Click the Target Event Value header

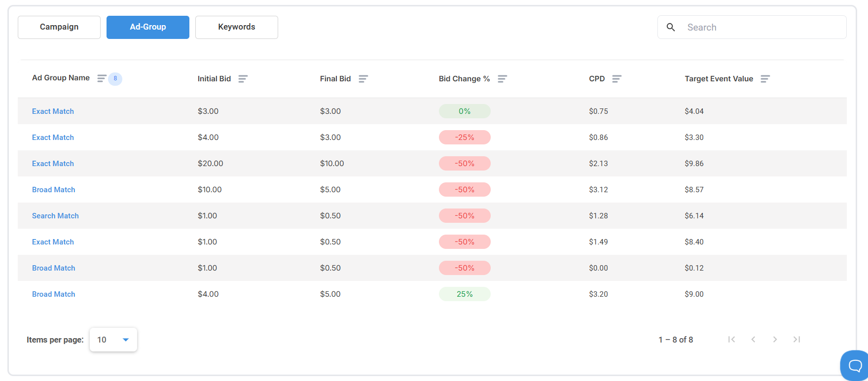pos(719,79)
